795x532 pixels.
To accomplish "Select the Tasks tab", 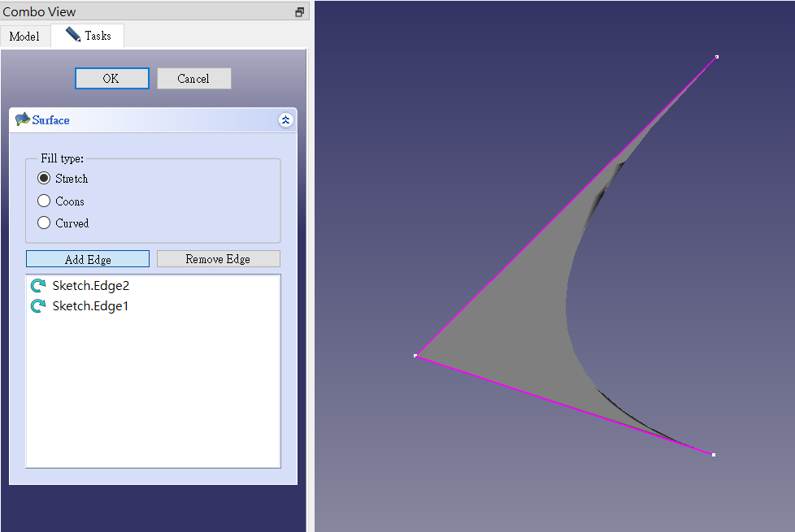I will pyautogui.click(x=88, y=36).
